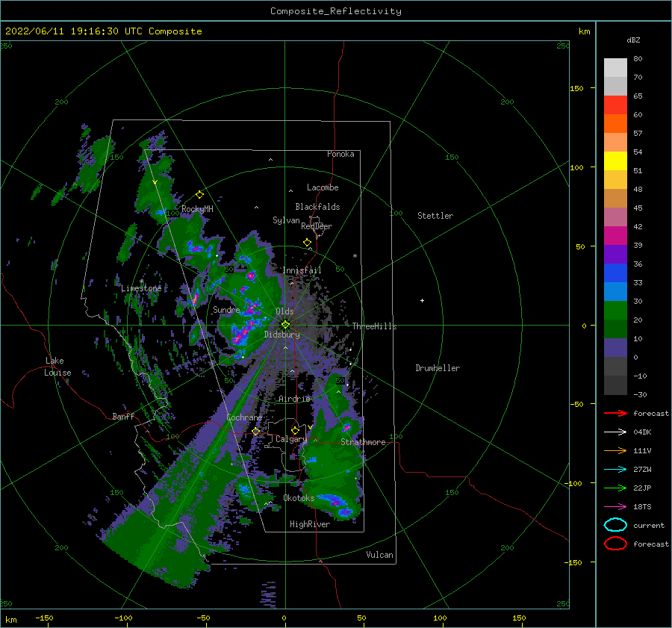The image size is (672, 628).
Task: Click the Didsbury label
Action: 282,335
